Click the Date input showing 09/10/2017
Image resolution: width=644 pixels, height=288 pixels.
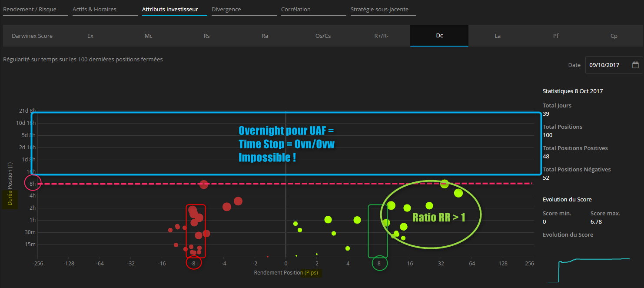(x=607, y=65)
